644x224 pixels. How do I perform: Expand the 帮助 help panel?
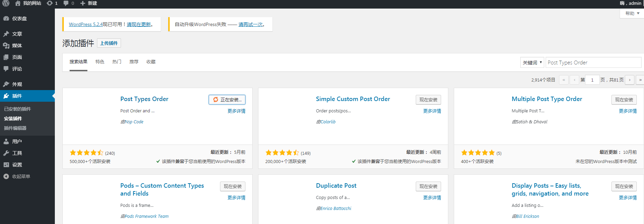tap(632, 13)
